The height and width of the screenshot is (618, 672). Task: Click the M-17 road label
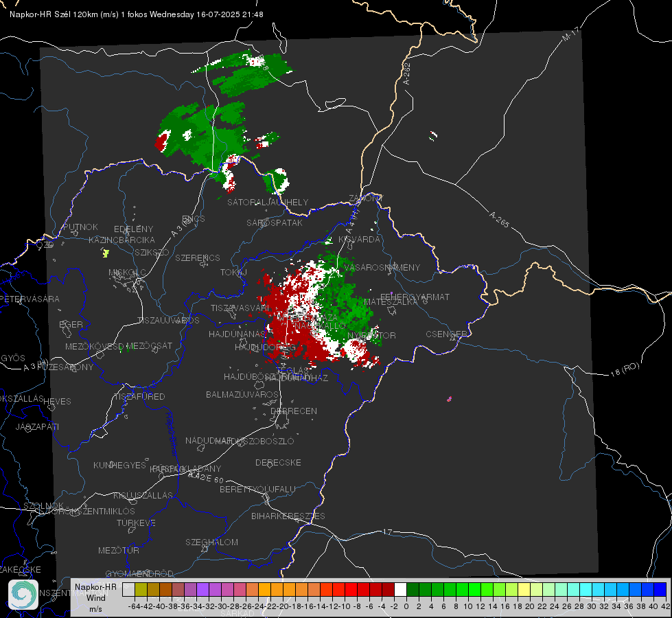point(570,34)
